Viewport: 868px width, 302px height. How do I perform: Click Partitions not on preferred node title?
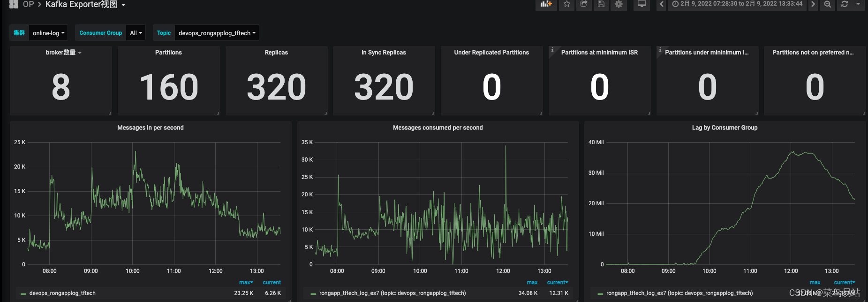[x=813, y=53]
